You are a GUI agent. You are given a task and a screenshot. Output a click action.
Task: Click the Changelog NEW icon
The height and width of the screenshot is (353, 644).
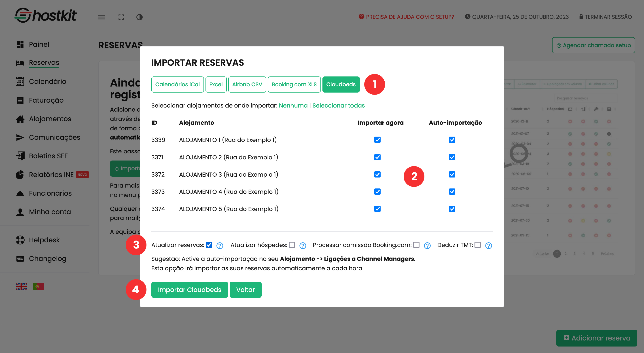[x=20, y=258]
